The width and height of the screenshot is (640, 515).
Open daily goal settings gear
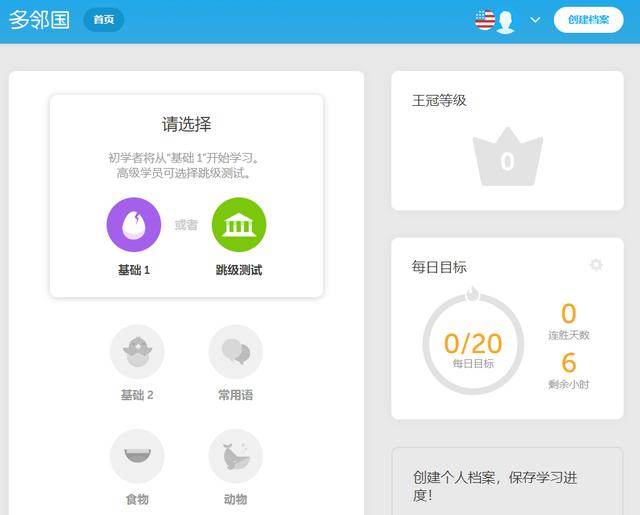pyautogui.click(x=596, y=265)
